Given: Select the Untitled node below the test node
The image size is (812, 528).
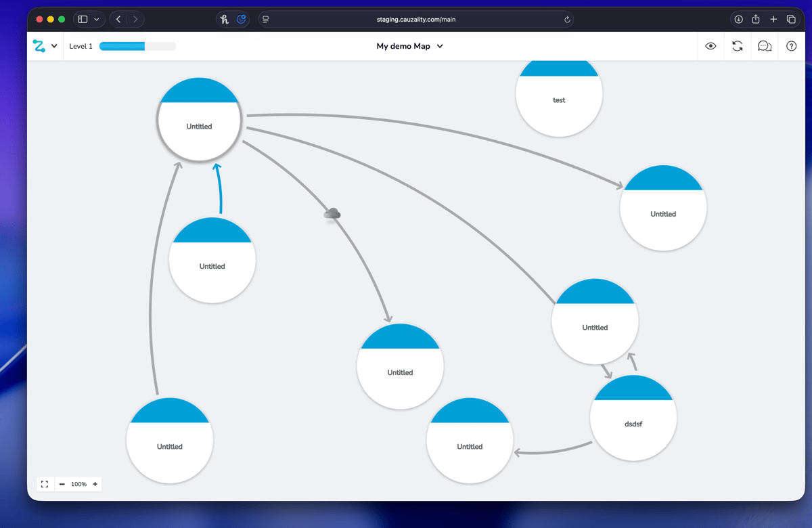Looking at the screenshot, I should (663, 208).
